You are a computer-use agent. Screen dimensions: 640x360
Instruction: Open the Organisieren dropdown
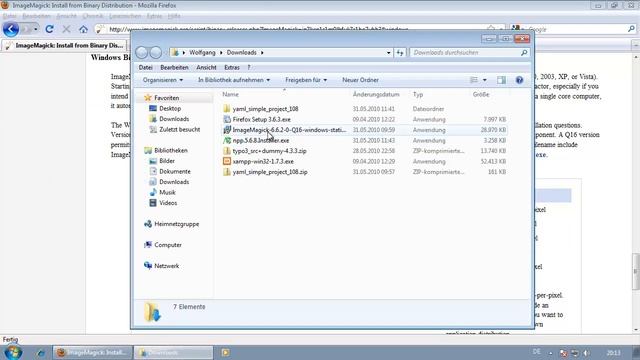tap(163, 80)
